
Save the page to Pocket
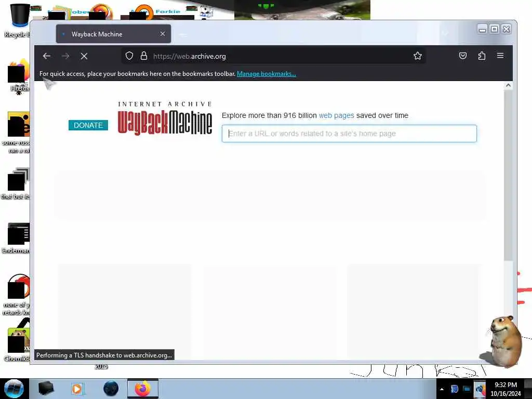point(463,56)
